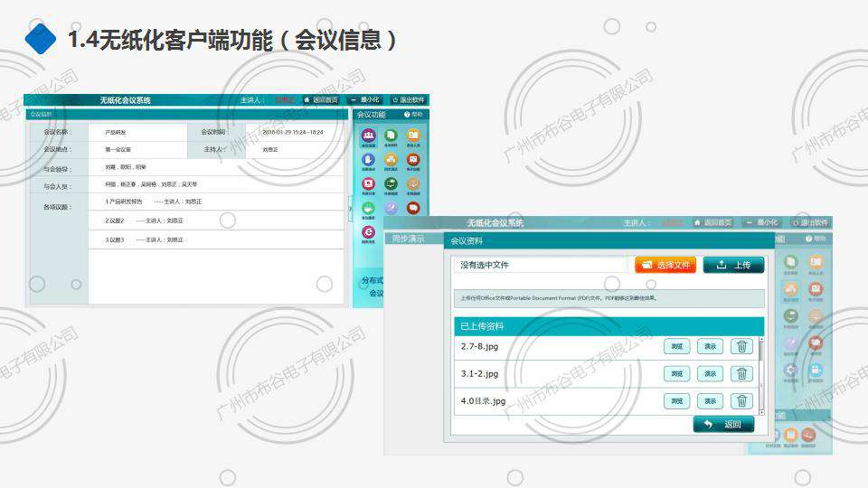Open the orange attendees icon
This screenshot has height=488, width=868.
pyautogui.click(x=413, y=136)
